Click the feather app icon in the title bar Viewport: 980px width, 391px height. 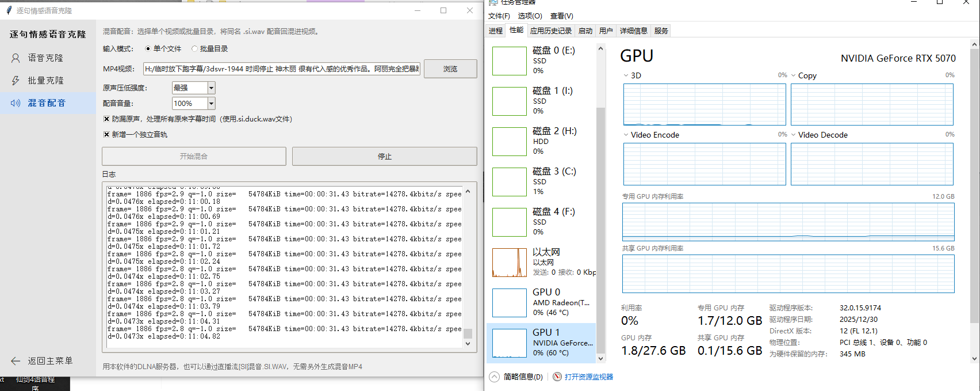pyautogui.click(x=9, y=10)
